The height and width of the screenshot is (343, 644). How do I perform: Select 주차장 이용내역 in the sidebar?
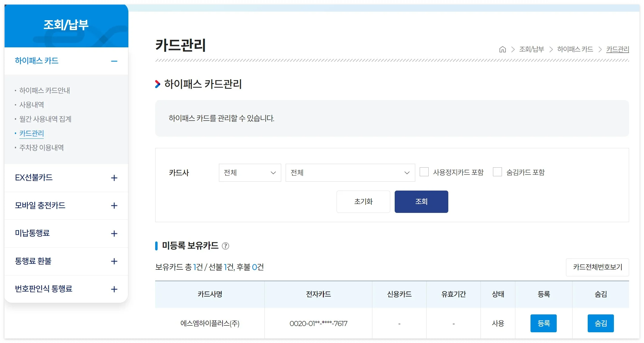point(41,148)
